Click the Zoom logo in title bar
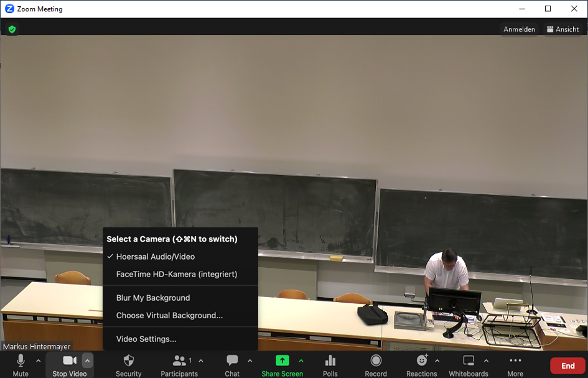 pos(9,9)
